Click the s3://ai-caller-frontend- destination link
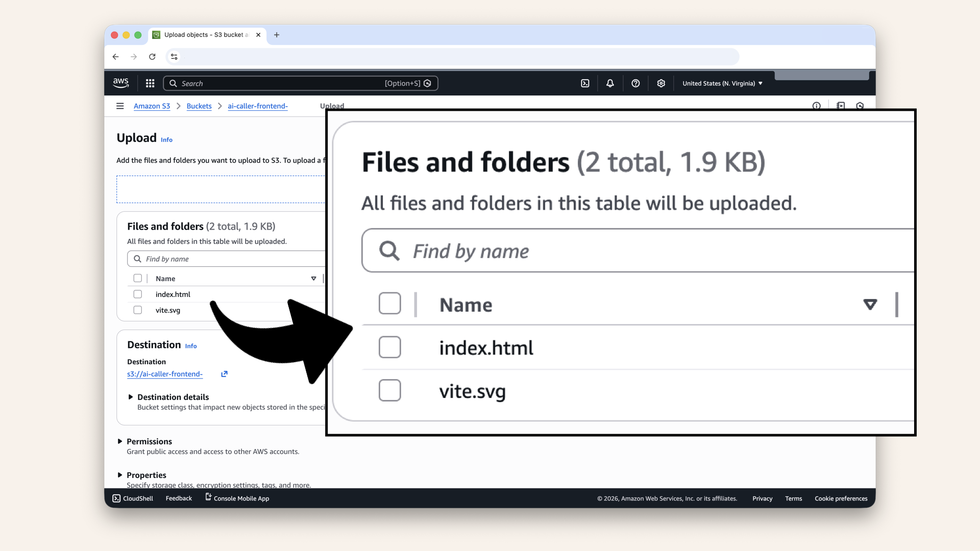Image resolution: width=980 pixels, height=551 pixels. tap(164, 374)
